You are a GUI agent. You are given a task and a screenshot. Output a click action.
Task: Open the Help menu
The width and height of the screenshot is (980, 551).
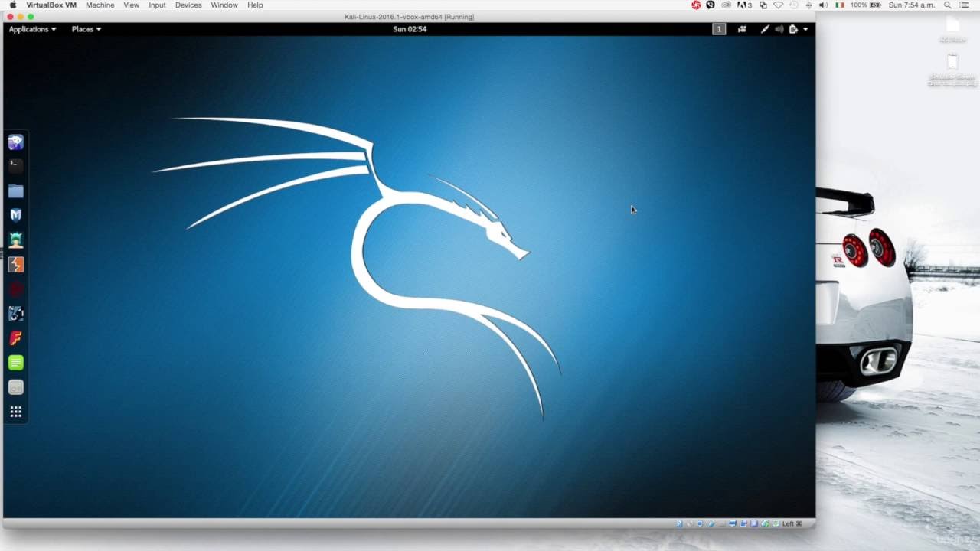click(255, 5)
